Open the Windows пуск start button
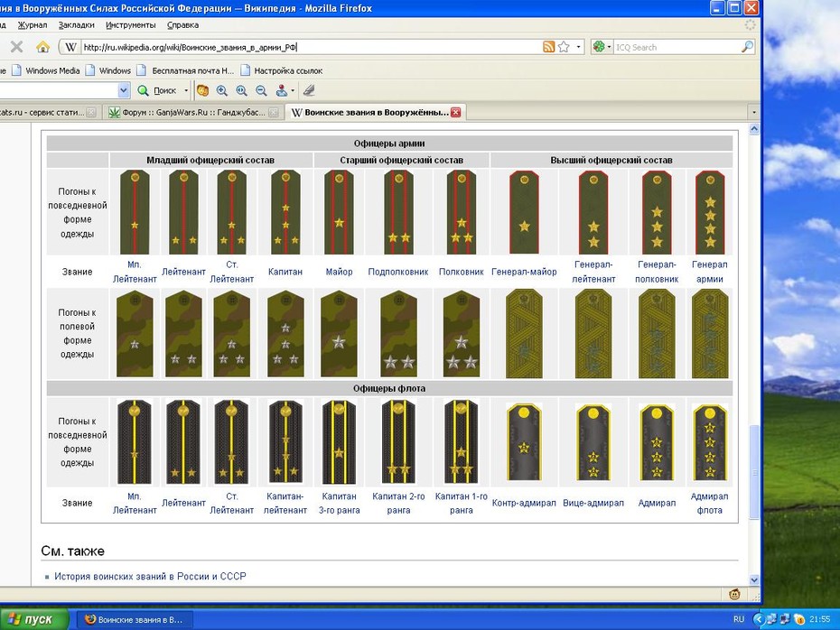 click(34, 619)
